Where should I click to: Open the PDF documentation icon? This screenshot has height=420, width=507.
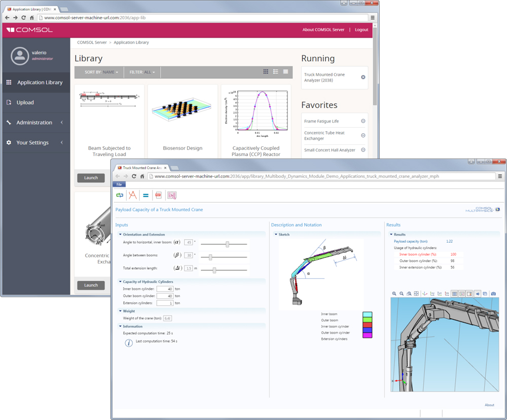click(x=158, y=195)
